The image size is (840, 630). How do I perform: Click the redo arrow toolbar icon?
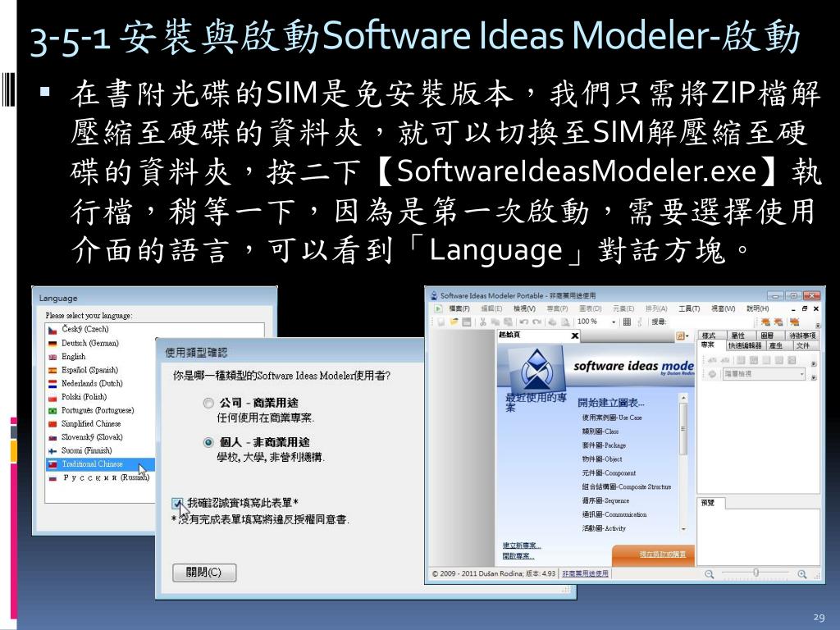[536, 322]
